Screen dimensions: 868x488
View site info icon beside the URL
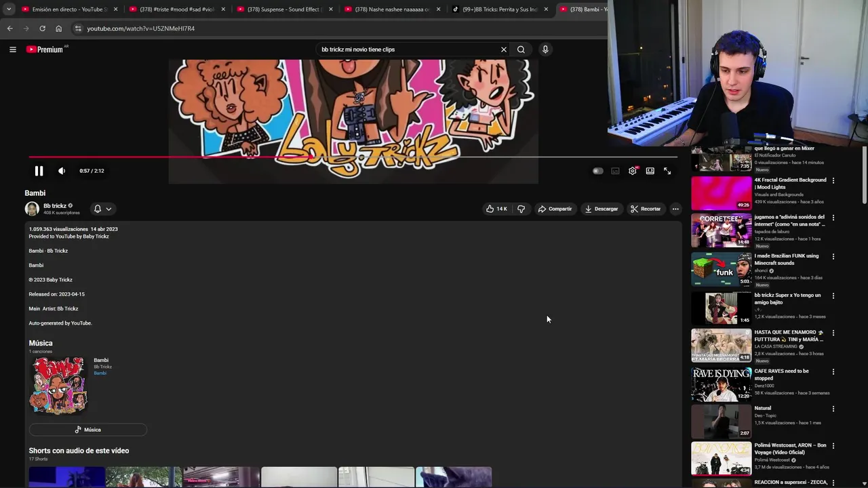coord(78,28)
